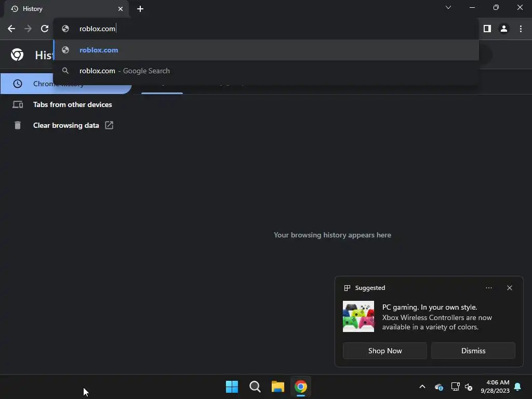Open Clear browsing data
This screenshot has height=399, width=532.
click(x=66, y=126)
